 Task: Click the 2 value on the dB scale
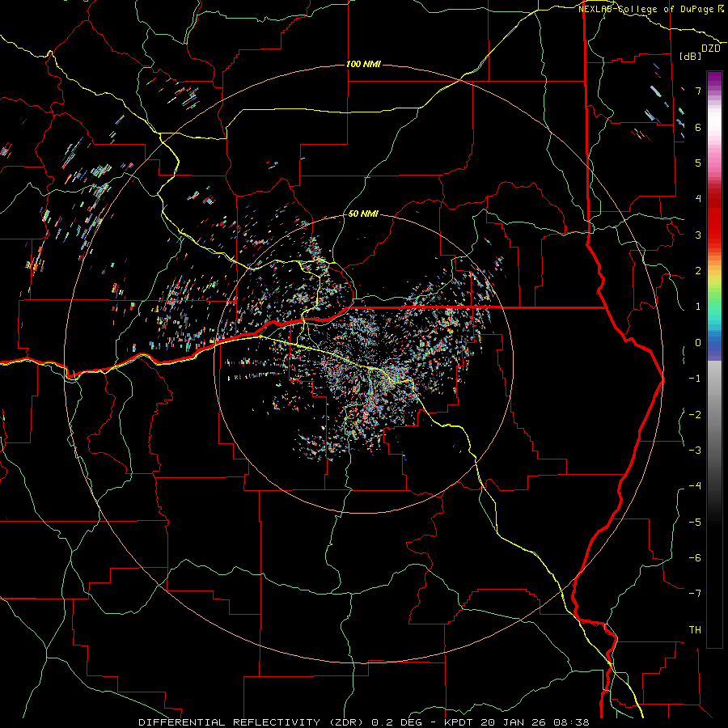(698, 270)
